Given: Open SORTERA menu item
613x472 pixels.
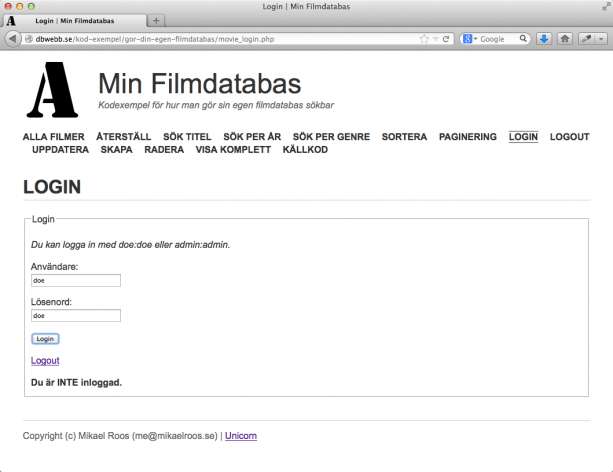Looking at the screenshot, I should point(404,137).
